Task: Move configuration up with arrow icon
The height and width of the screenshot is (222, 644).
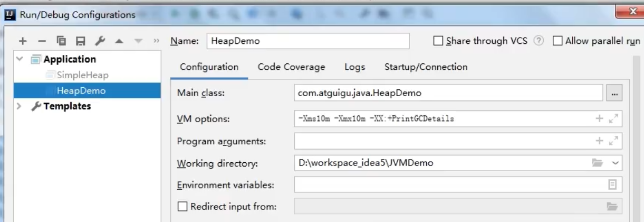Action: tap(120, 41)
